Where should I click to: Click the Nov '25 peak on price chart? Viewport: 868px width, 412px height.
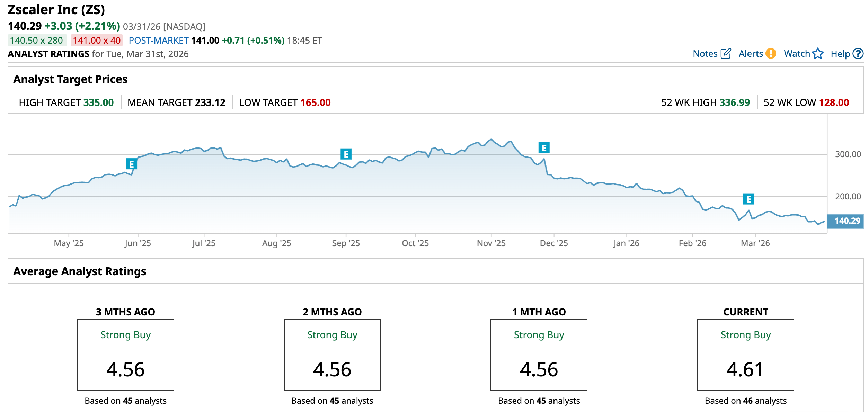click(491, 140)
